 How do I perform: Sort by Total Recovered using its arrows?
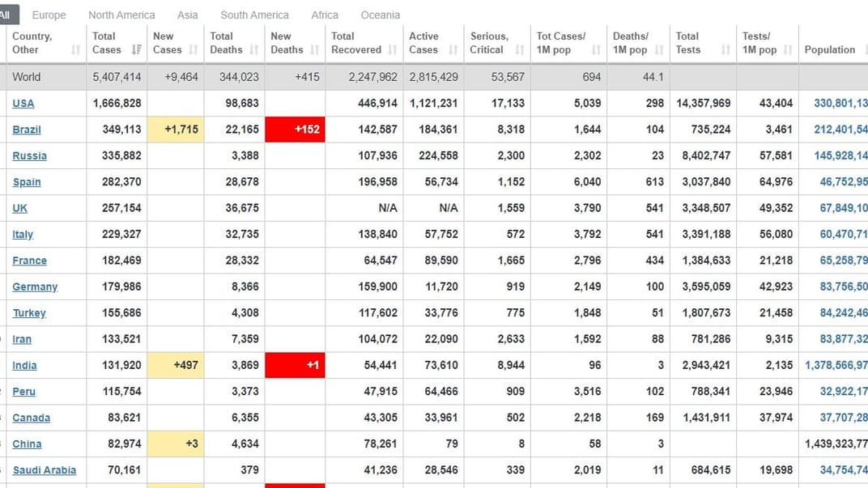pyautogui.click(x=393, y=50)
